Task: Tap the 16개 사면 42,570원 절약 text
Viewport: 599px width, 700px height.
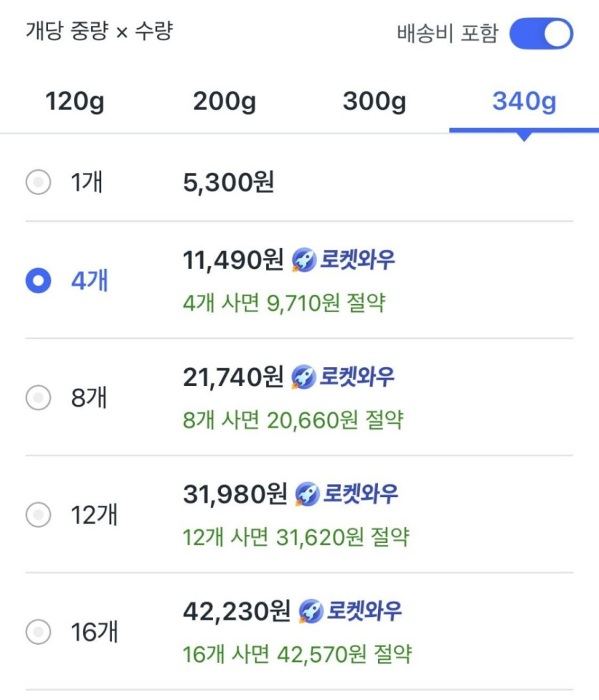Action: point(297,654)
